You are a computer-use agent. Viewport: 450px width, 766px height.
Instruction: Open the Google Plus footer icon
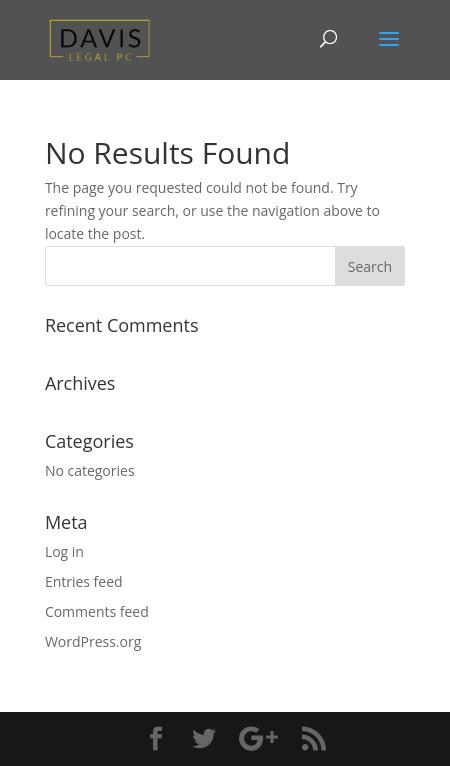pos(258,739)
